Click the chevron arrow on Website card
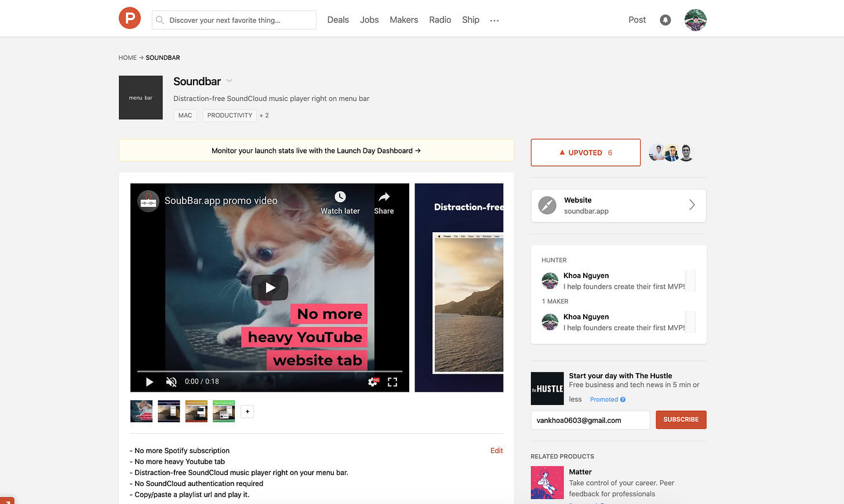 [x=692, y=204]
